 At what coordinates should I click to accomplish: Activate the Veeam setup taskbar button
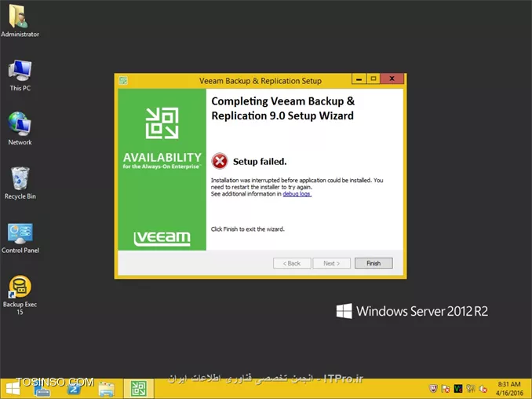pyautogui.click(x=138, y=389)
